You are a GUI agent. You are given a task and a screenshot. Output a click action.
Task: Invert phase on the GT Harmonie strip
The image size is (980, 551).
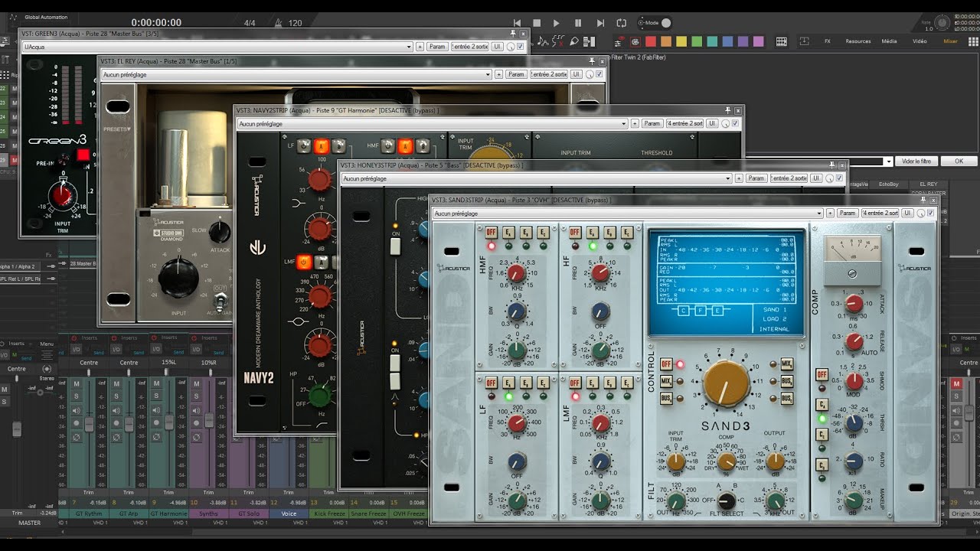pos(156,437)
